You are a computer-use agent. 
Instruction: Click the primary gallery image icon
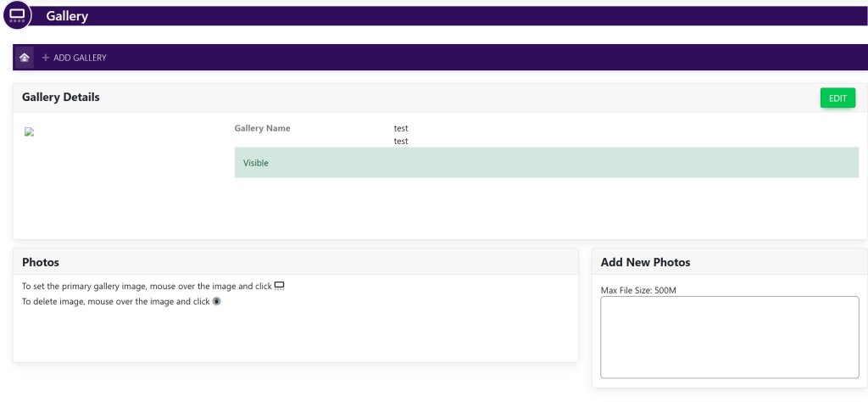point(280,287)
